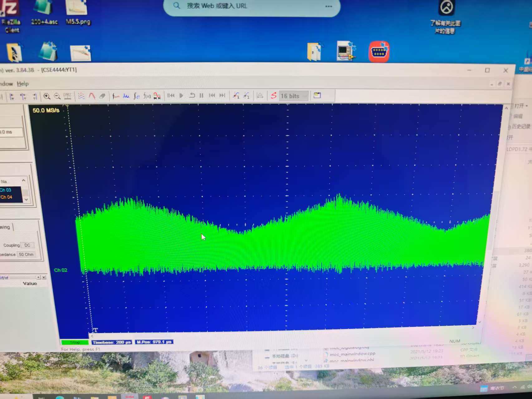Click the ms time value input field
Screen dimensions: 532x399
(12, 132)
